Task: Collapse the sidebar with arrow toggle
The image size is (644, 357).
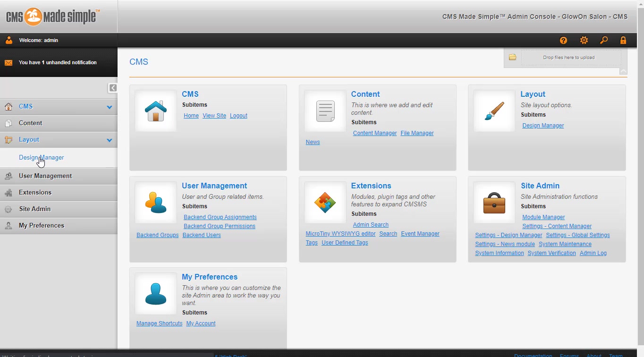Action: [x=113, y=88]
